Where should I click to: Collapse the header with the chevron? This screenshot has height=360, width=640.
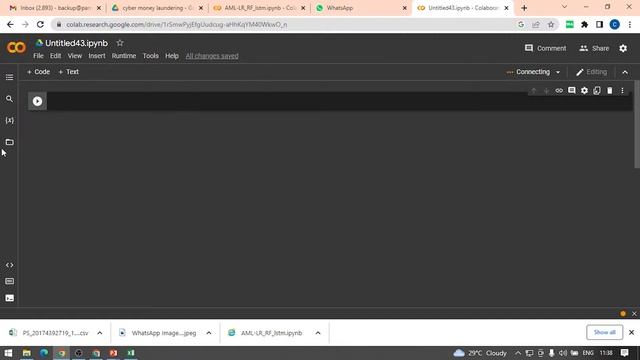click(x=625, y=72)
